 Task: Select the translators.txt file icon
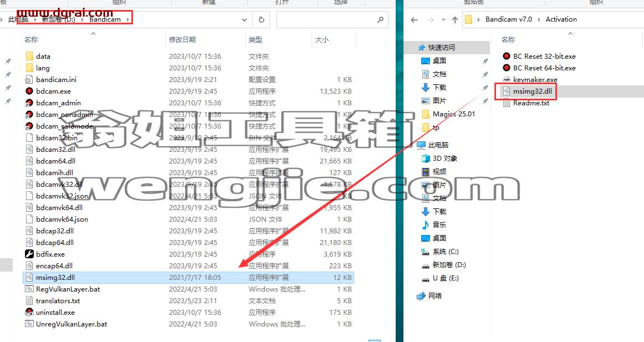(29, 300)
